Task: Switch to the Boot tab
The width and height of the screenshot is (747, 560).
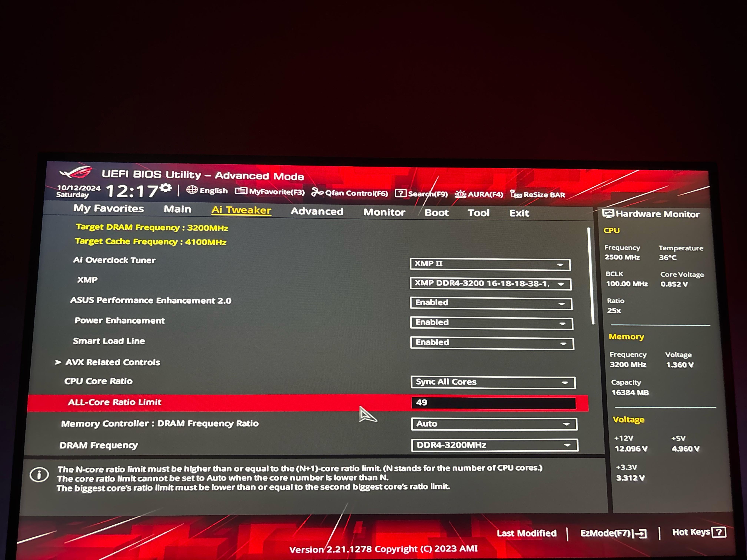Action: click(x=436, y=213)
